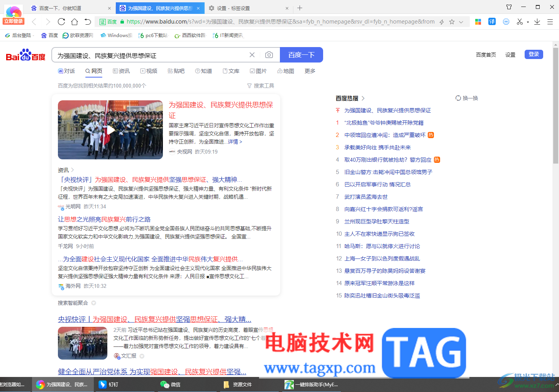The height and width of the screenshot is (392, 559).
Task: Click the round blue chat extension icon
Action: [506, 22]
